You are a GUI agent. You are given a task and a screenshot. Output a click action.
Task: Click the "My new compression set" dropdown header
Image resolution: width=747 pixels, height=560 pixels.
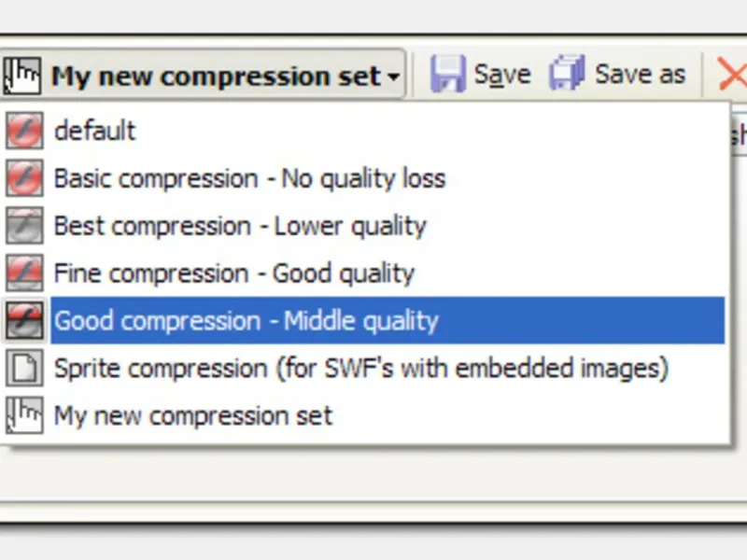tap(217, 76)
